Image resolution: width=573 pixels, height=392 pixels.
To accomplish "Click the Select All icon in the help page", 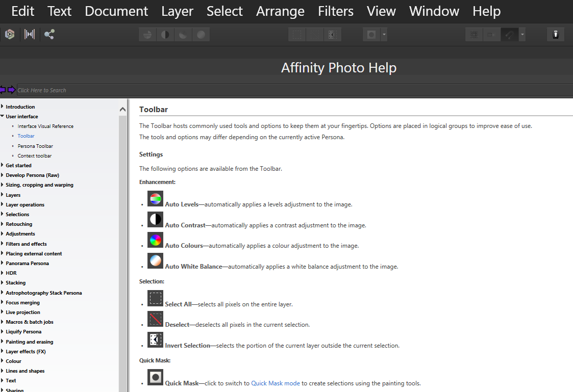I will coord(155,298).
